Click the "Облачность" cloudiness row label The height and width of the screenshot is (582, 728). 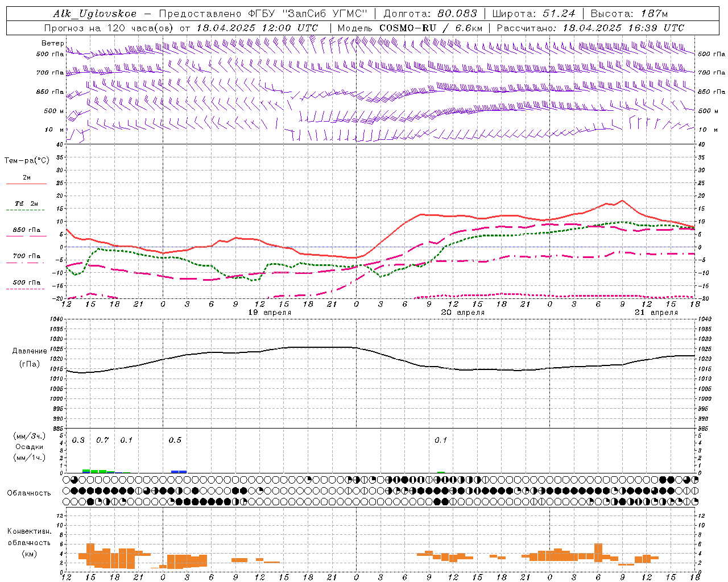(x=29, y=493)
